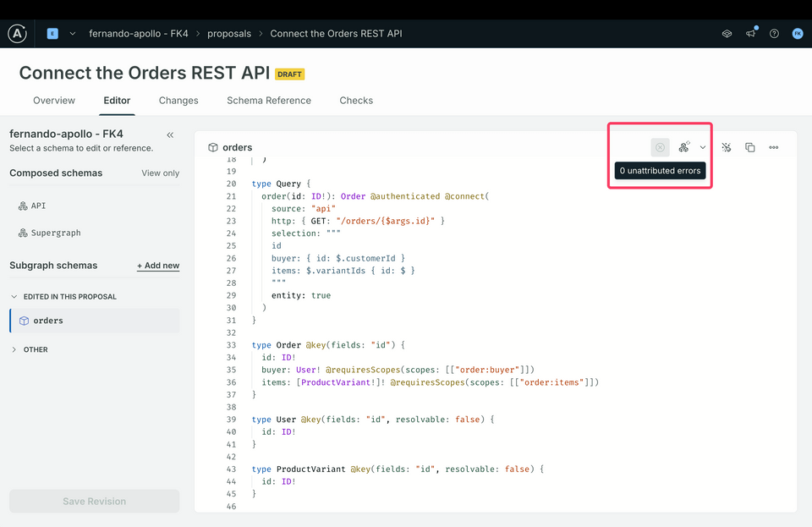Collapse the sidebar with double chevron
Screen dimensions: 812x527
[170, 135]
